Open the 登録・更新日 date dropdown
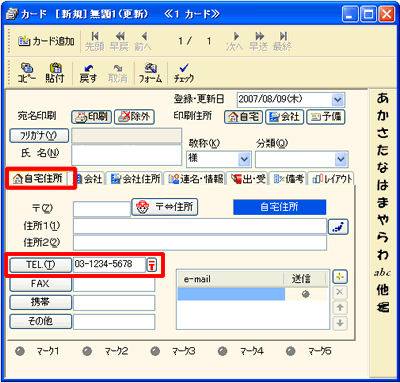Image resolution: width=400 pixels, height=383 pixels. tap(338, 100)
